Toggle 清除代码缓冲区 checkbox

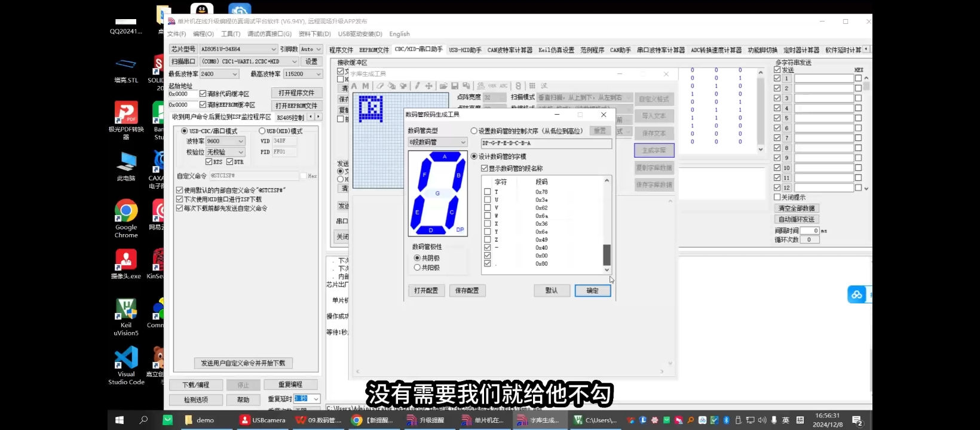[x=203, y=94]
